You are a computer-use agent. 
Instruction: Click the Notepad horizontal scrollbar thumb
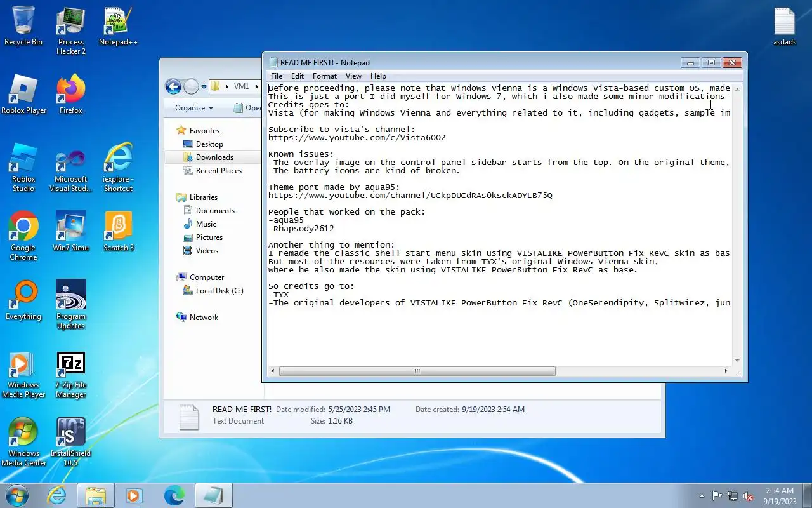coord(417,371)
